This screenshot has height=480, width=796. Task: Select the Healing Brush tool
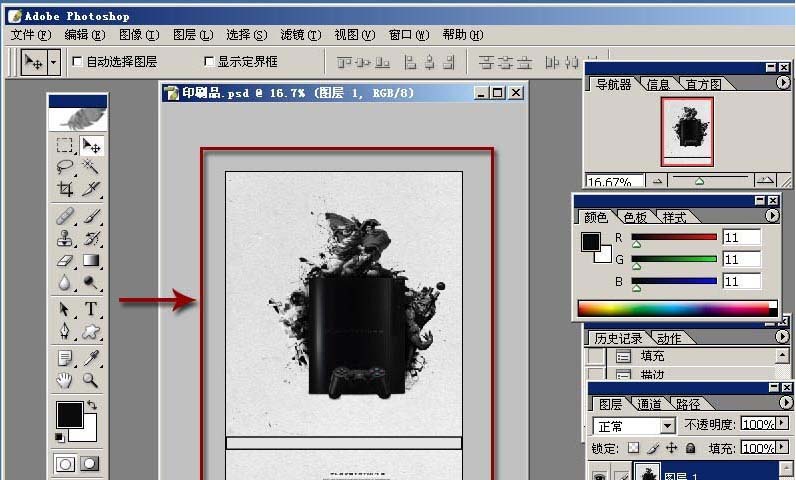click(x=64, y=216)
